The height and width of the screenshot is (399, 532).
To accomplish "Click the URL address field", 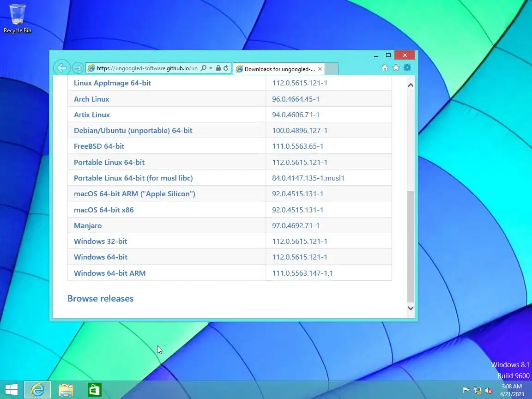I will click(x=147, y=68).
